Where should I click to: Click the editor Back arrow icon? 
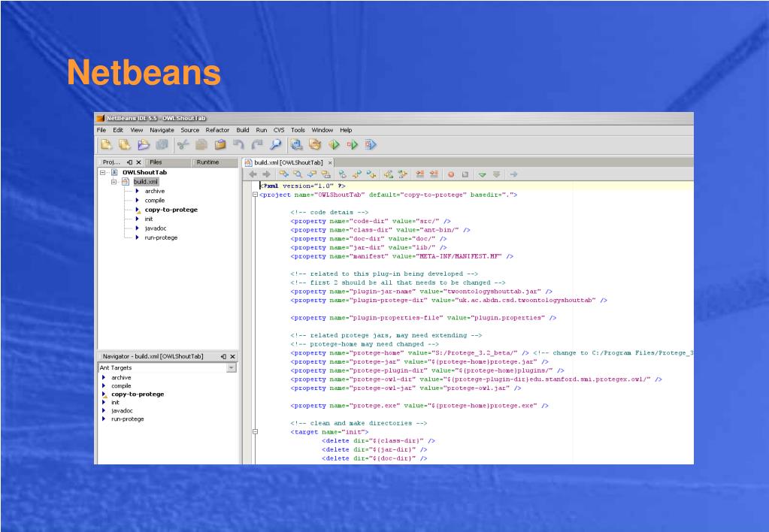[253, 174]
